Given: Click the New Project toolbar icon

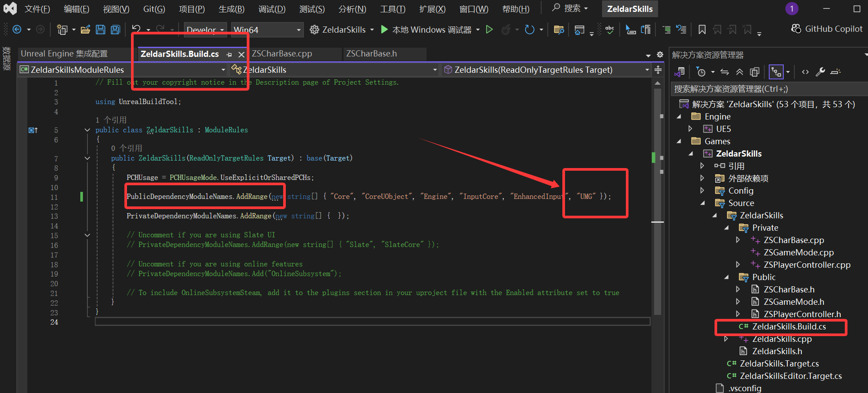Looking at the screenshot, I should pos(62,30).
